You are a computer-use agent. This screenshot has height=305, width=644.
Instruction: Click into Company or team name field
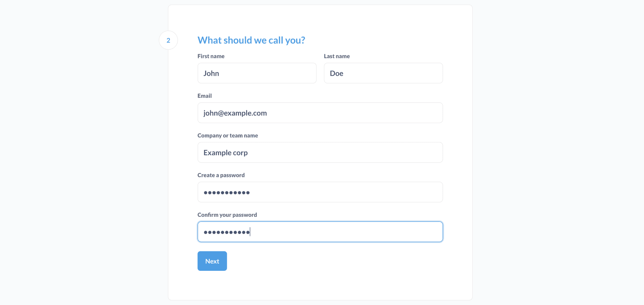point(335,152)
